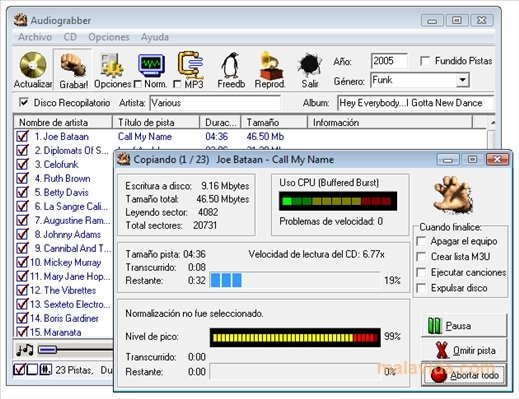
Task: Uncheck track 1 Joe Bataan
Action: (x=22, y=136)
